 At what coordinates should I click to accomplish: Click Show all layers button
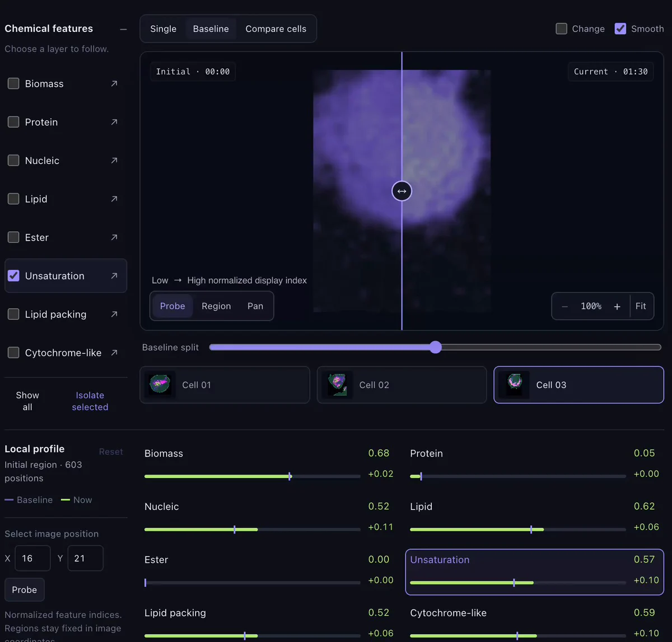pos(27,401)
